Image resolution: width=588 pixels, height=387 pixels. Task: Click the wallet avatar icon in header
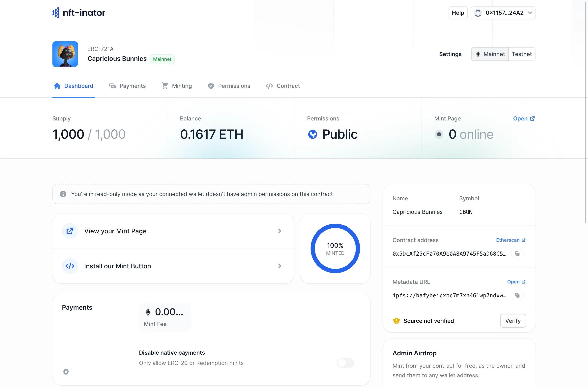click(478, 13)
